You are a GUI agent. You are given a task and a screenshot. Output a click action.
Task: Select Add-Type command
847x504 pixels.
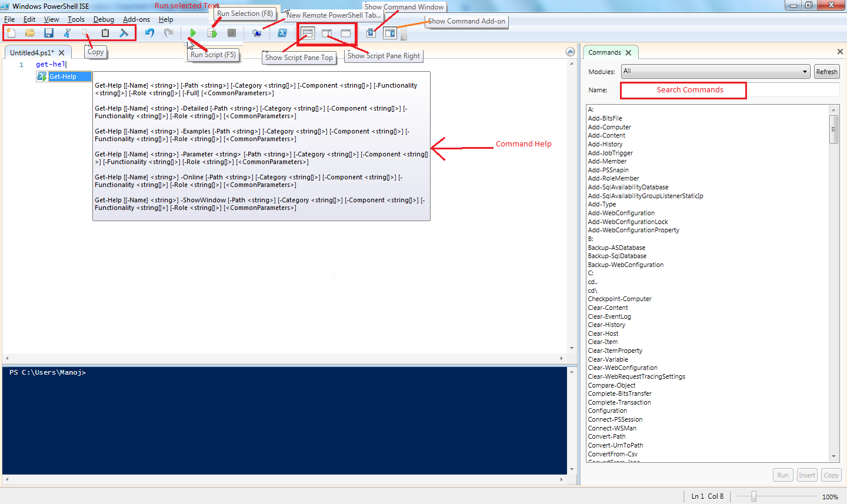602,204
